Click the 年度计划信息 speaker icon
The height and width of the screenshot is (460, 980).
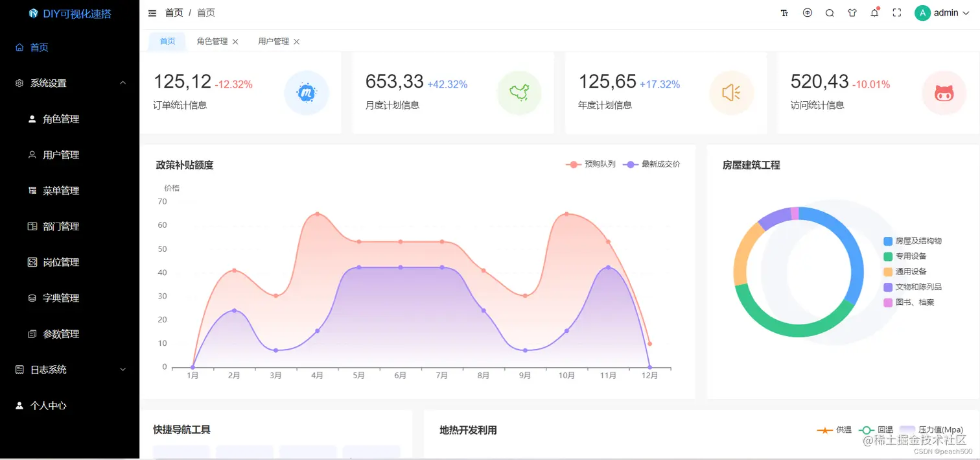(732, 93)
